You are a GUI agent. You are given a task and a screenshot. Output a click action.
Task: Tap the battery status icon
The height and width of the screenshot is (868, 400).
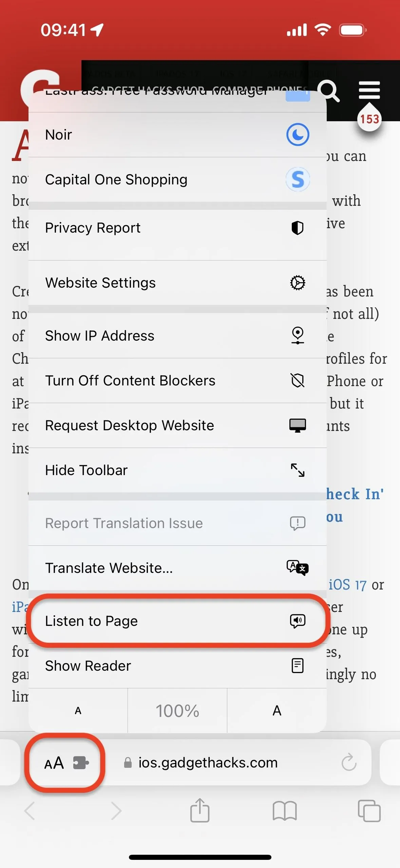click(353, 30)
